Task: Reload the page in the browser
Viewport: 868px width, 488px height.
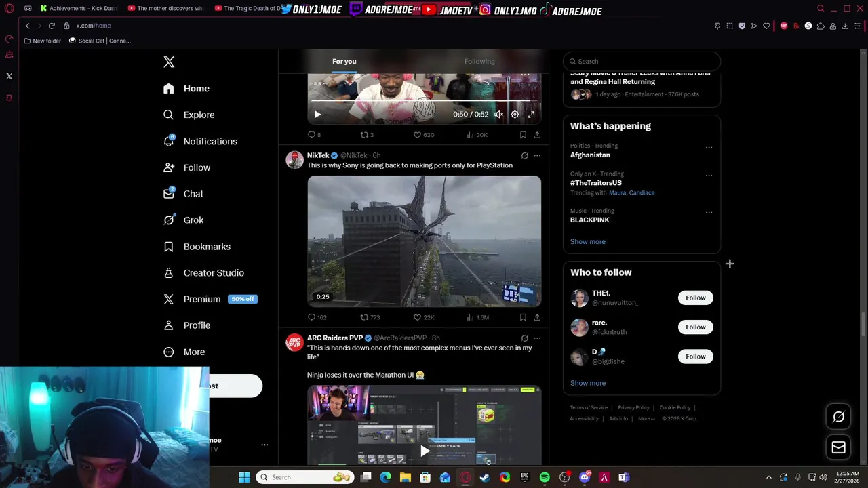Action: tap(52, 26)
